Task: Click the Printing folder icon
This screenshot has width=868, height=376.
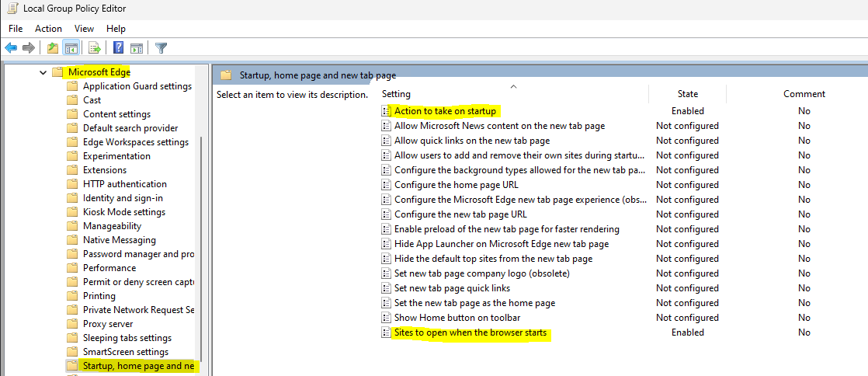Action: pyautogui.click(x=72, y=296)
